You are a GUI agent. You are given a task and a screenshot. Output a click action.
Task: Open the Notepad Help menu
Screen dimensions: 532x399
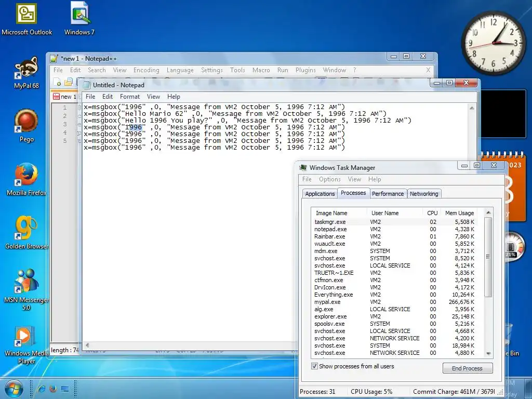tap(174, 97)
